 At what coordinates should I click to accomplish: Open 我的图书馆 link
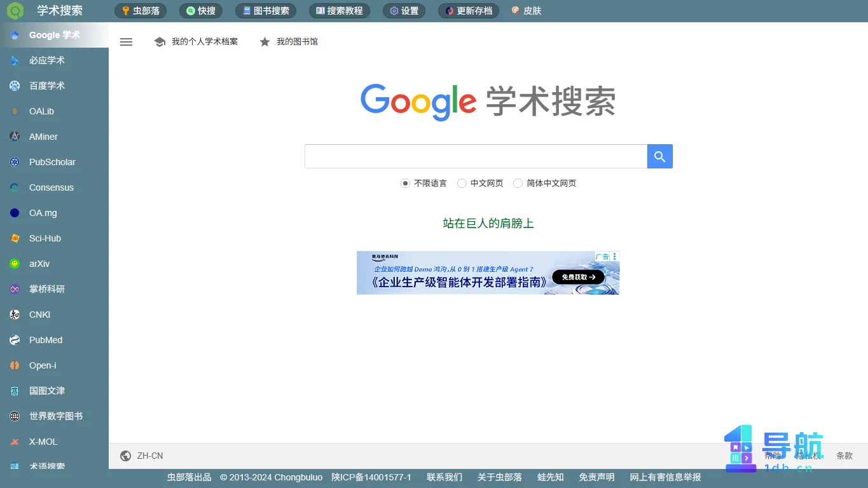click(x=297, y=42)
